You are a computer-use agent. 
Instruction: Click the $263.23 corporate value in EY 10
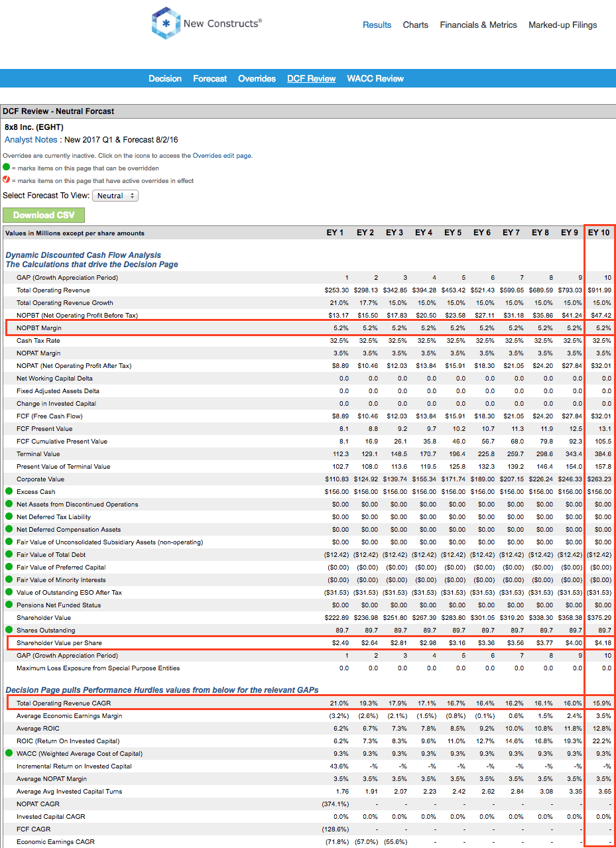click(x=600, y=479)
